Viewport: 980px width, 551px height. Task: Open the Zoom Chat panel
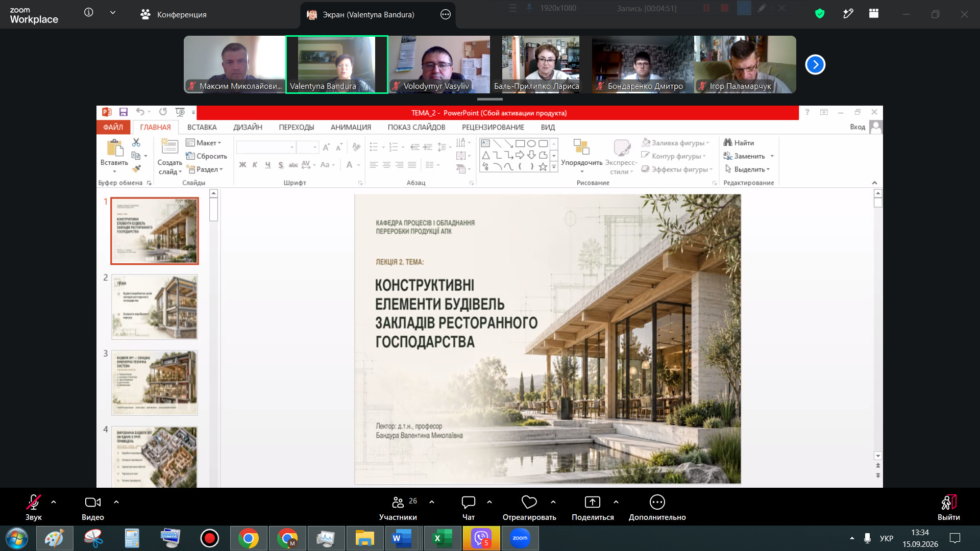468,503
